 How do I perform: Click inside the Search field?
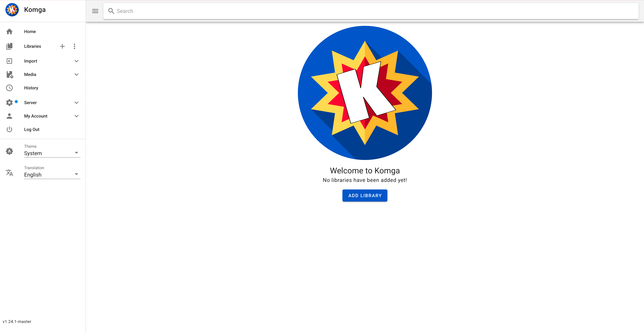coord(225,11)
